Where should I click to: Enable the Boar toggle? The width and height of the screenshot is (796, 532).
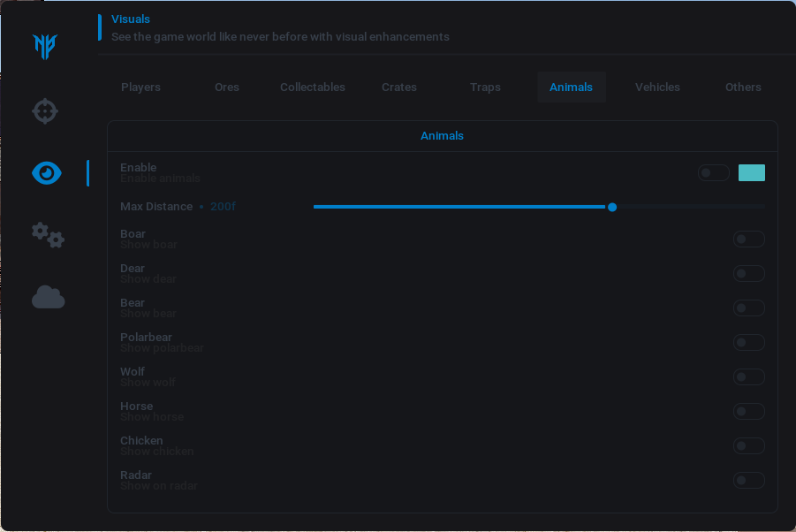point(748,239)
